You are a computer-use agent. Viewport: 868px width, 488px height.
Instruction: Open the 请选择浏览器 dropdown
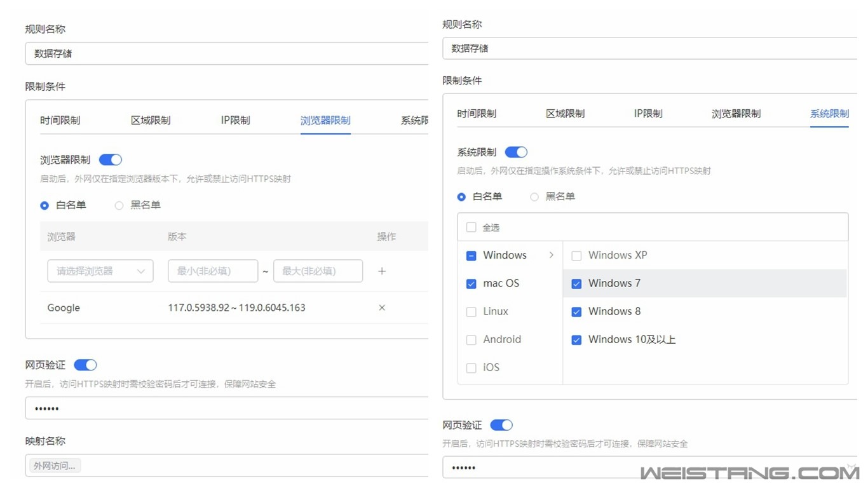[x=100, y=271]
